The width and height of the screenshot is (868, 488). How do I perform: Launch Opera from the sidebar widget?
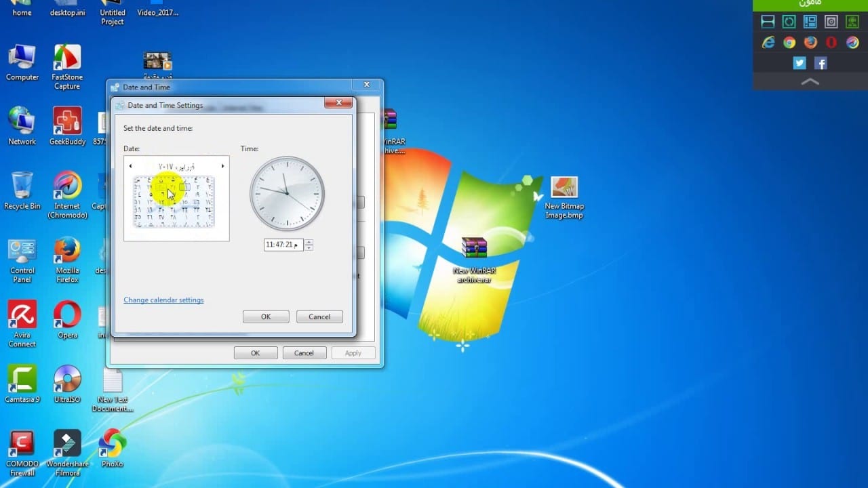pyautogui.click(x=831, y=43)
